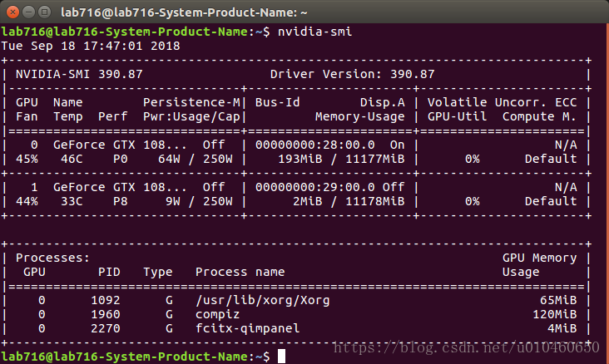Click fan speed 44%
The image size is (609, 364).
(27, 201)
